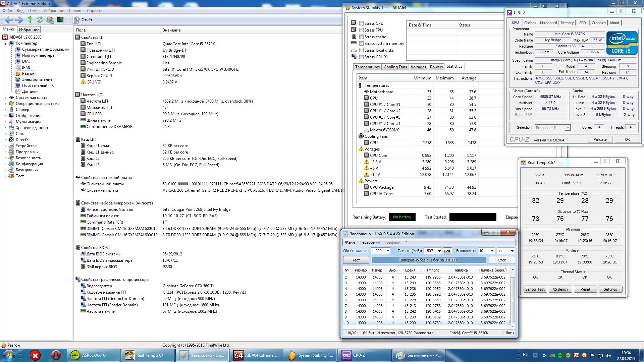Screen dimensions: 644x362
Task: Open the Сервис menu in AIDA64
Action: point(75,11)
